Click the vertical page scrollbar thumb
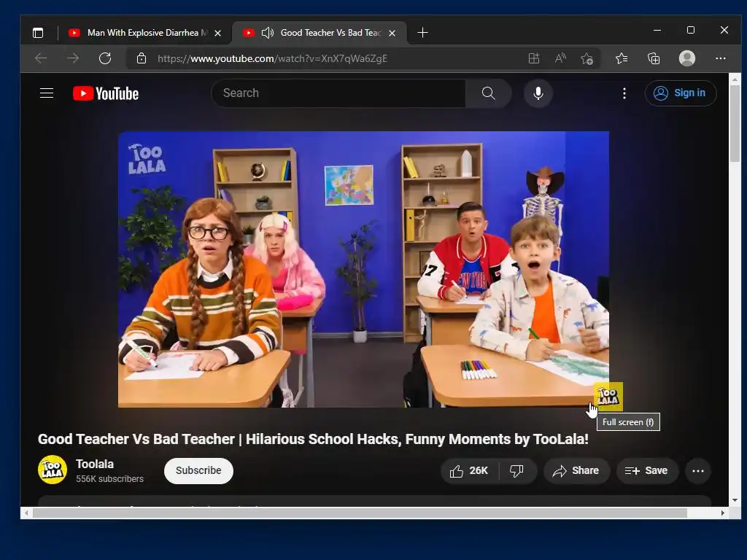Screen dimensions: 747x560 tap(735, 124)
